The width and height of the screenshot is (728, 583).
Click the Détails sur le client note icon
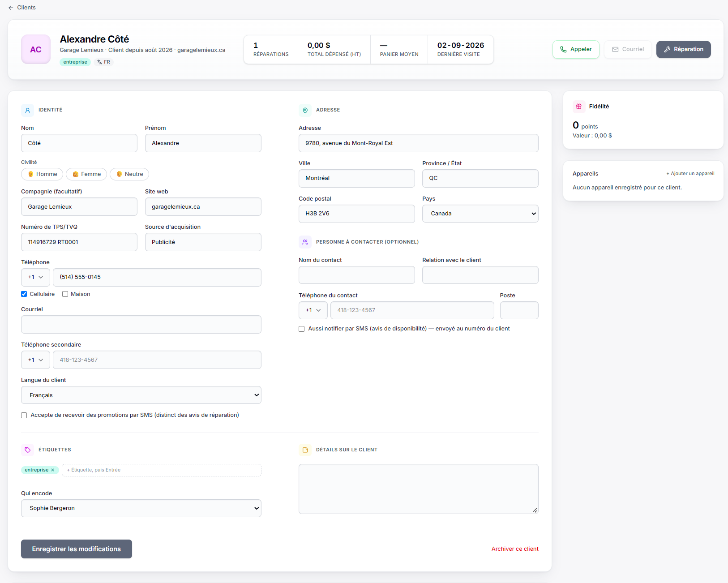pos(305,450)
